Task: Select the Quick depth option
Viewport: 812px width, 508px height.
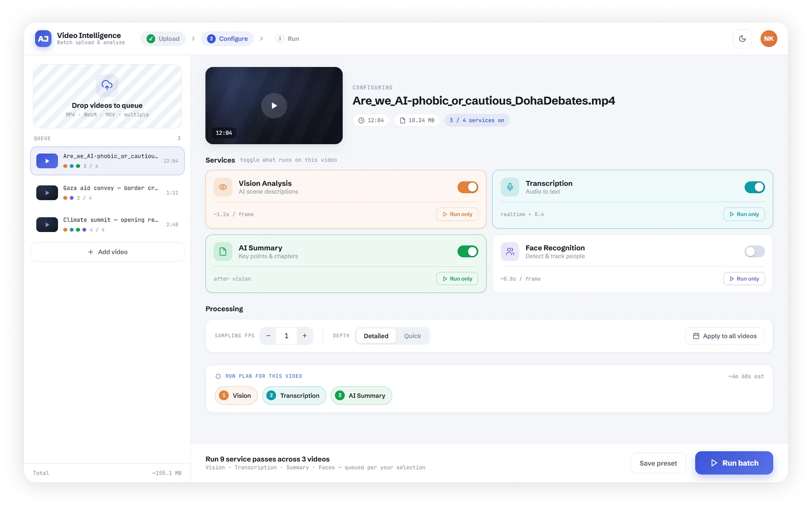Action: click(412, 336)
